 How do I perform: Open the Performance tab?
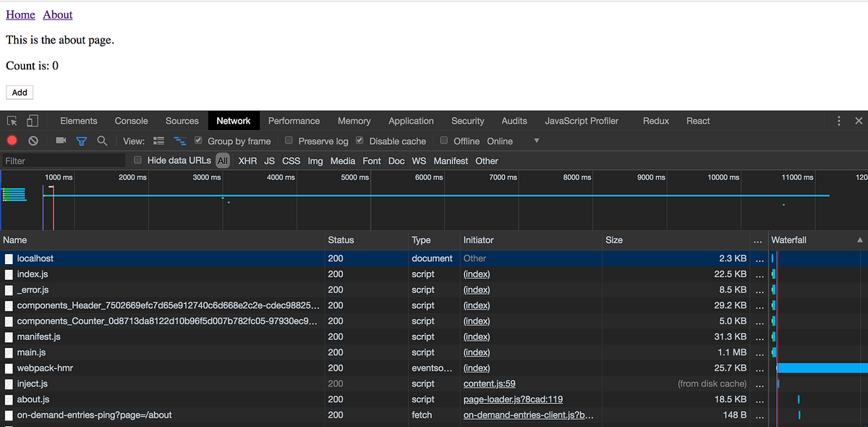(x=294, y=121)
